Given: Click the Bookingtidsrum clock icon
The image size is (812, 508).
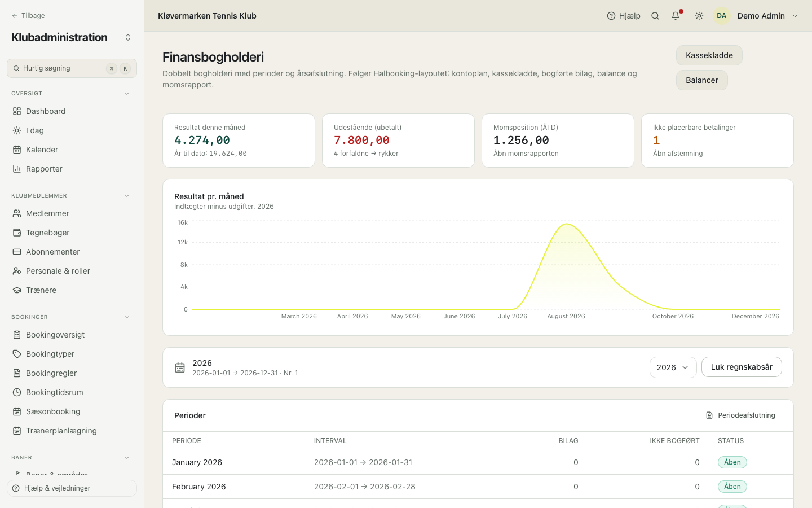Looking at the screenshot, I should pyautogui.click(x=17, y=392).
